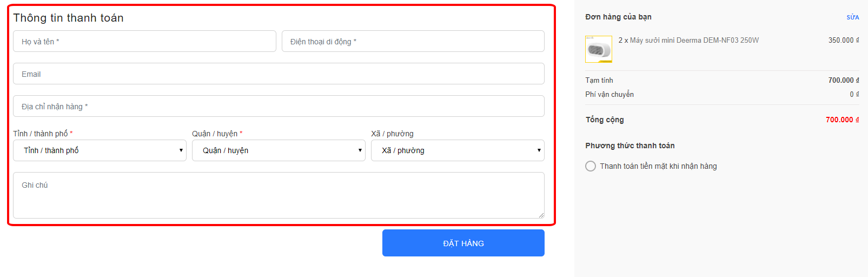The height and width of the screenshot is (277, 868).
Task: Select the Địa chỉ nhận hàng address field
Action: pyautogui.click(x=279, y=106)
